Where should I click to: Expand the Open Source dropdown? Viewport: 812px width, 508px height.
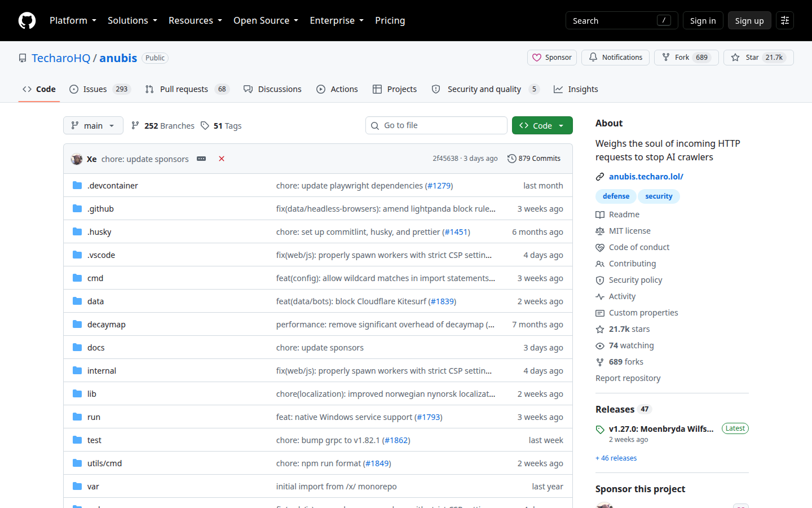[x=266, y=20]
